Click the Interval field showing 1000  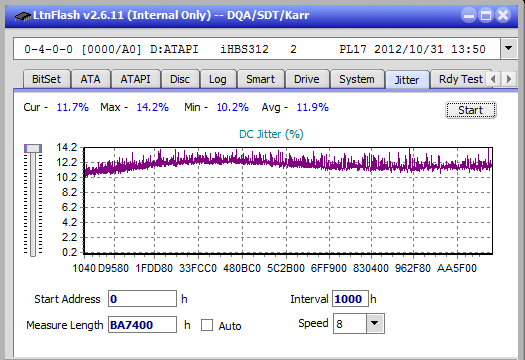(x=350, y=299)
